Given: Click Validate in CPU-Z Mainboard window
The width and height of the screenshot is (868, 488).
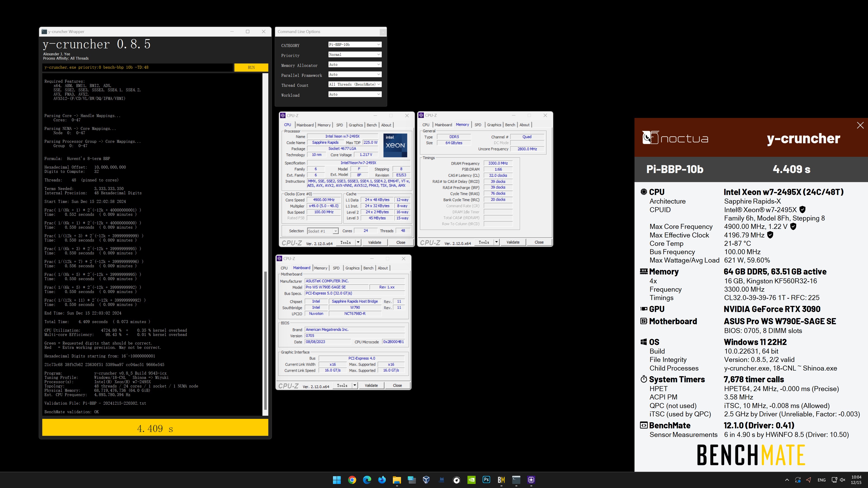Looking at the screenshot, I should (x=371, y=385).
